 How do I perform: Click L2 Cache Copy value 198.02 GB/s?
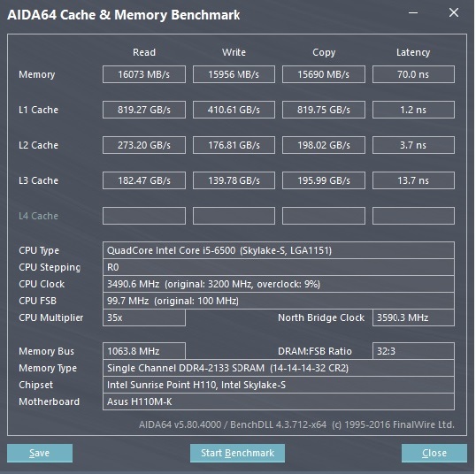tap(324, 145)
